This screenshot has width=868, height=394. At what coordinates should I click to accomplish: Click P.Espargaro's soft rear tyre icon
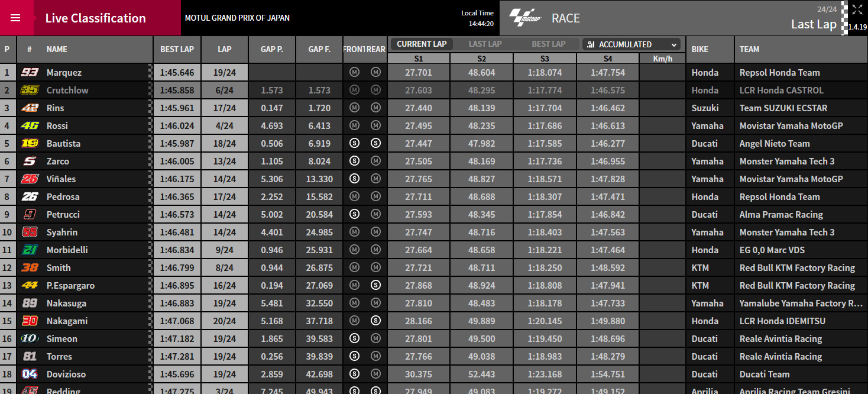pos(375,285)
